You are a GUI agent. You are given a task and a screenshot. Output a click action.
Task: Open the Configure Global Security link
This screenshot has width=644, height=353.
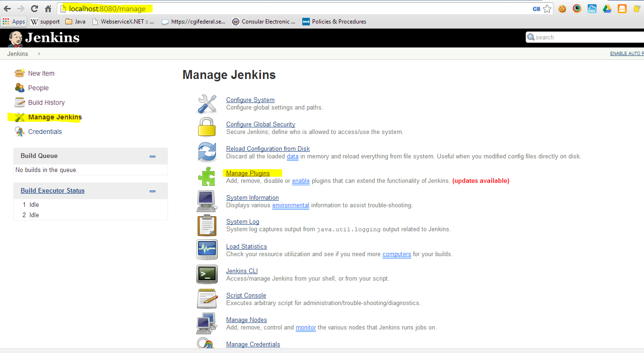click(x=261, y=124)
